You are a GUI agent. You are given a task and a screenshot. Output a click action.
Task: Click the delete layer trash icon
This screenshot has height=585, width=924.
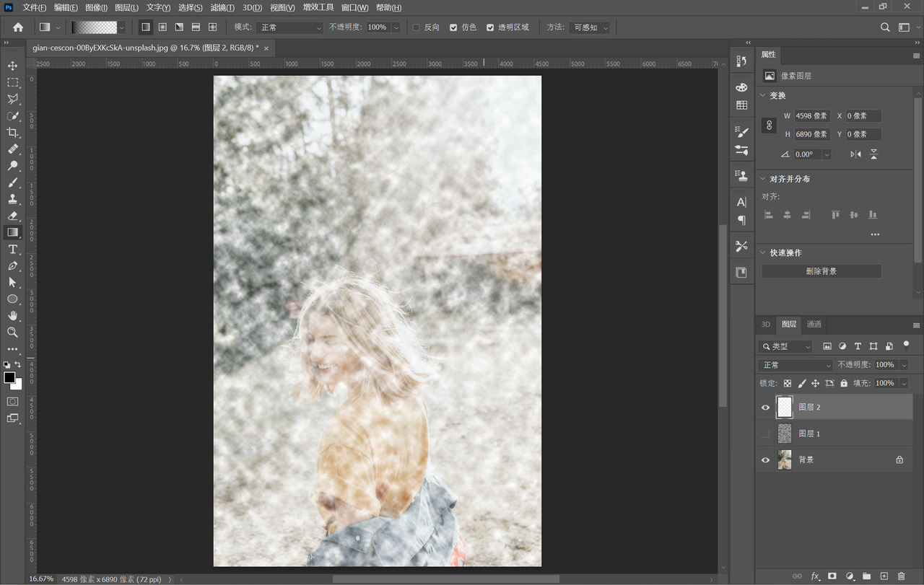click(901, 576)
